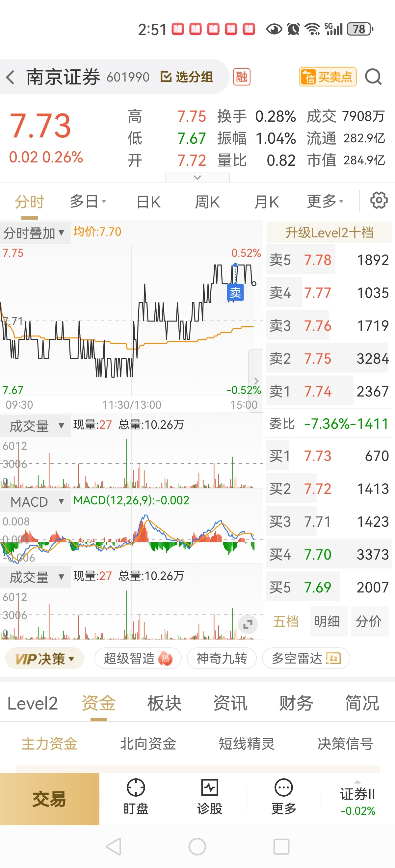The height and width of the screenshot is (868, 395).
Task: Tap the blue 卖 marker on chart
Action: point(235,293)
